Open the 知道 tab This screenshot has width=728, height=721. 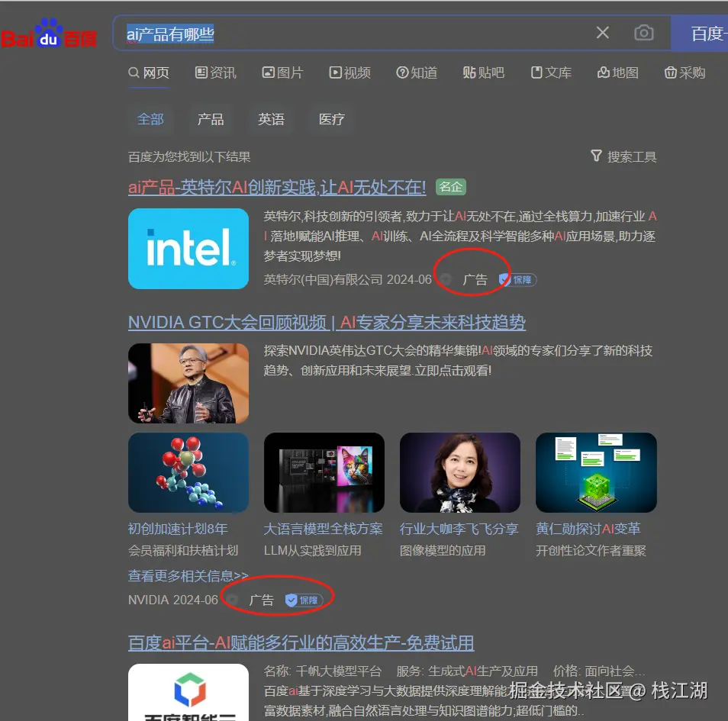click(x=417, y=72)
